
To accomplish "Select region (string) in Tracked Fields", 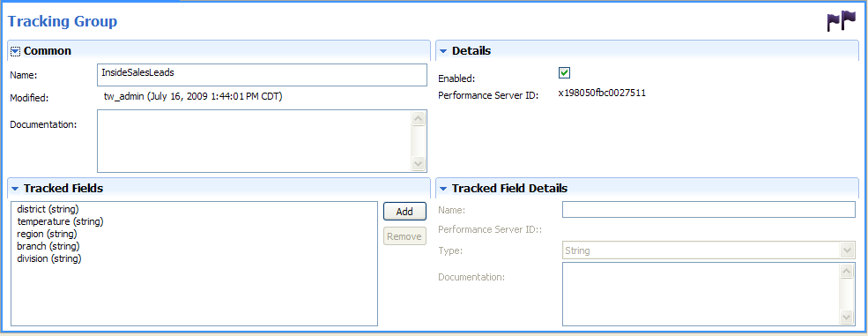I will (x=48, y=234).
